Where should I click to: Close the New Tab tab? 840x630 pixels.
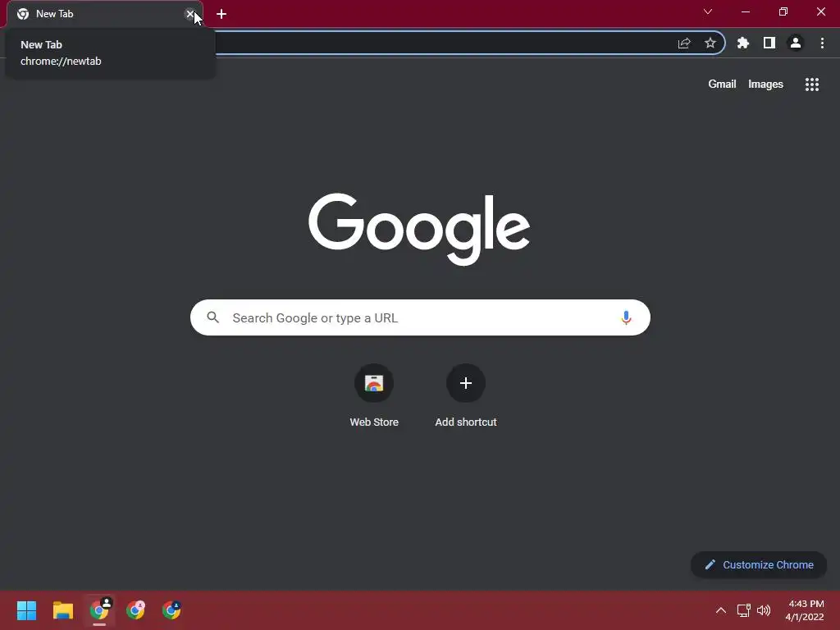(189, 14)
